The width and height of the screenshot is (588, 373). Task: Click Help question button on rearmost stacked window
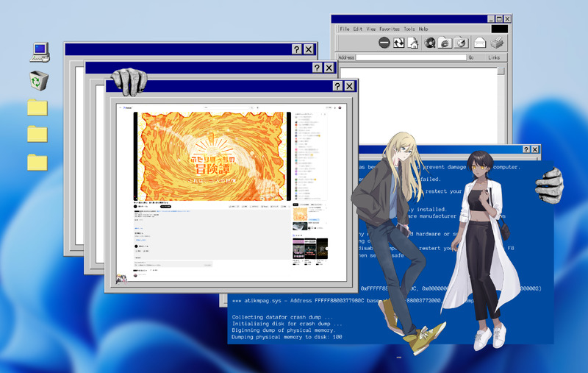(x=297, y=49)
